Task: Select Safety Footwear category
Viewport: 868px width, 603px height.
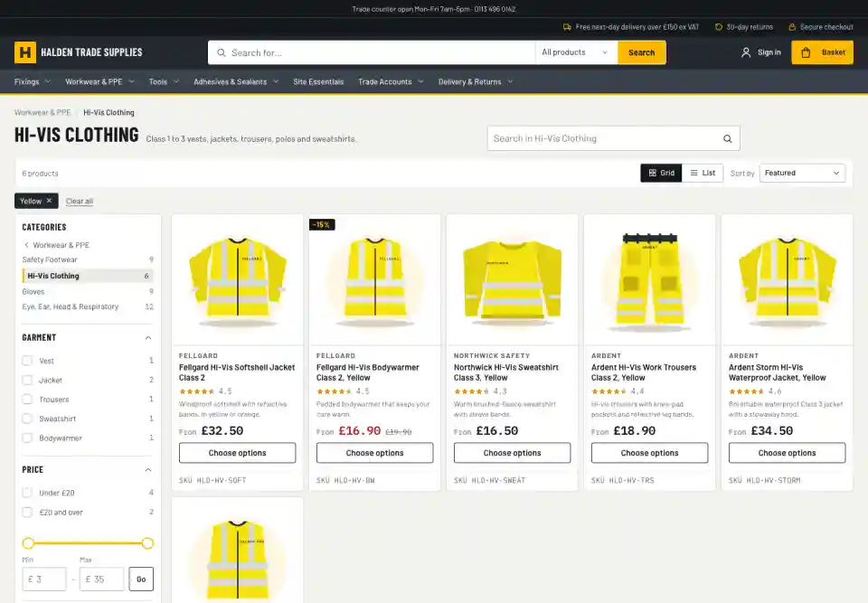Action: [x=88, y=259]
